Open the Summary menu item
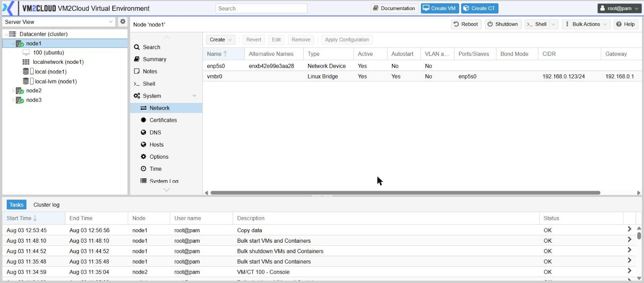Viewport: 644px width, 283px height. coord(166,59)
